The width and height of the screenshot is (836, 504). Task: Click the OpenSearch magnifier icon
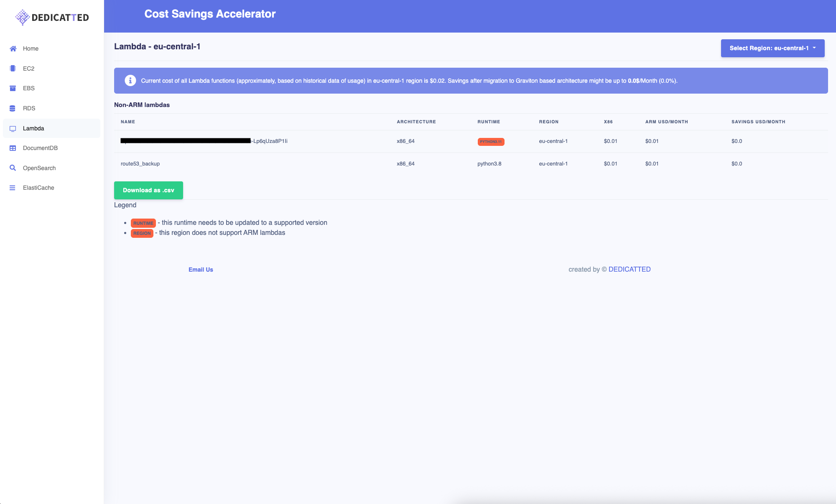[13, 168]
